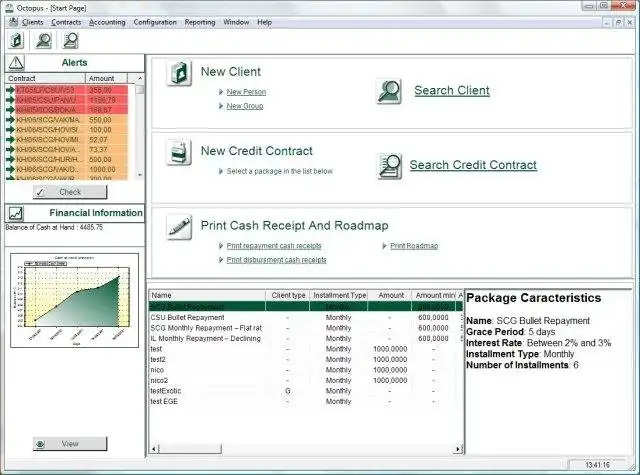The height and width of the screenshot is (475, 640).
Task: Click the Search Client magnifier icon
Action: 389,91
